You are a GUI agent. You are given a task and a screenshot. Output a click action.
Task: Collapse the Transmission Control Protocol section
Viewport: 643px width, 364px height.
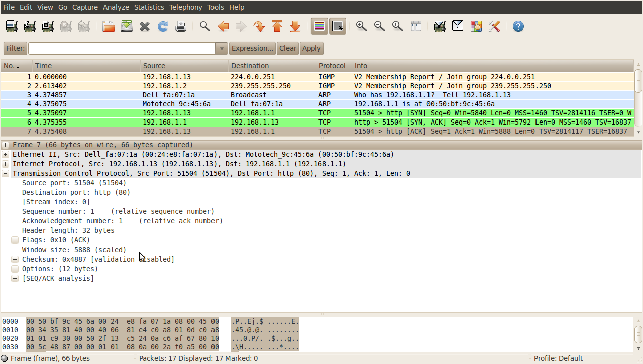(x=5, y=173)
